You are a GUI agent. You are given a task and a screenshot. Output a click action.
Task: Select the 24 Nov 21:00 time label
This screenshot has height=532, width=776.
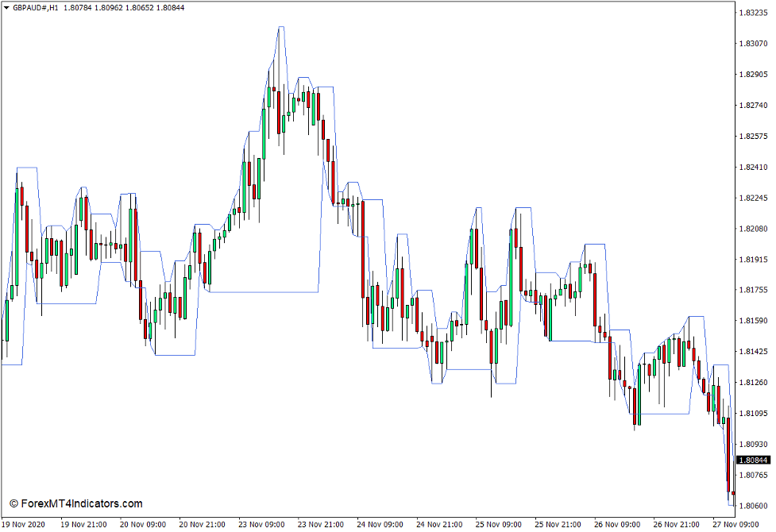click(440, 524)
